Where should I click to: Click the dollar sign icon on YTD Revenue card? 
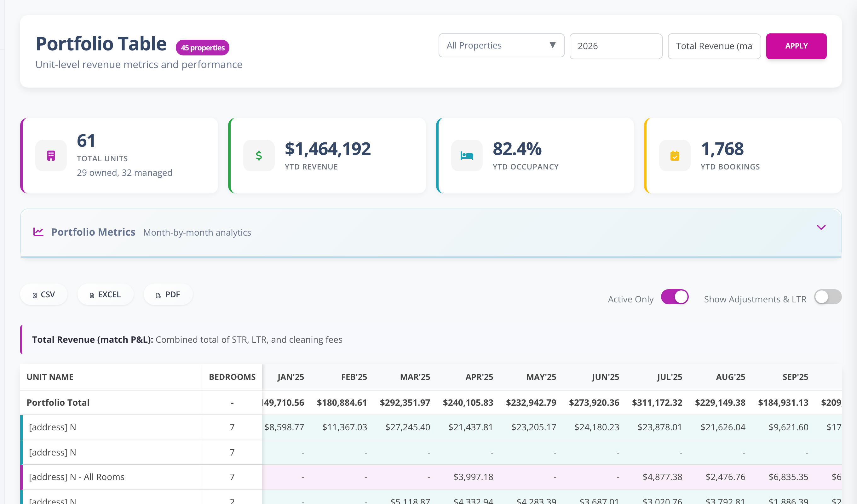click(x=259, y=156)
